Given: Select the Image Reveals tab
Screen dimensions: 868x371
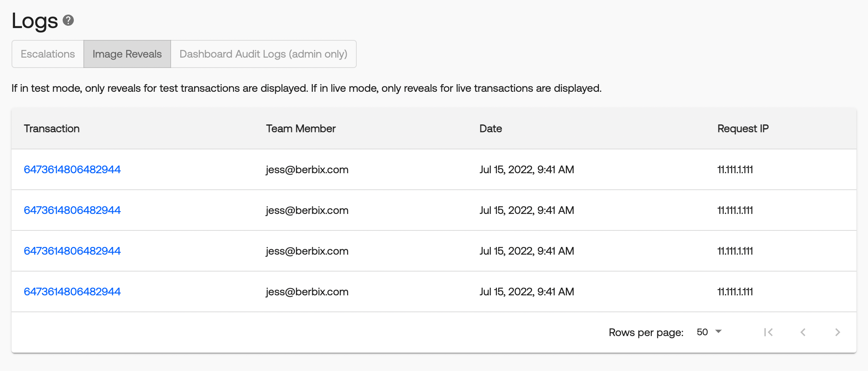Looking at the screenshot, I should tap(127, 54).
